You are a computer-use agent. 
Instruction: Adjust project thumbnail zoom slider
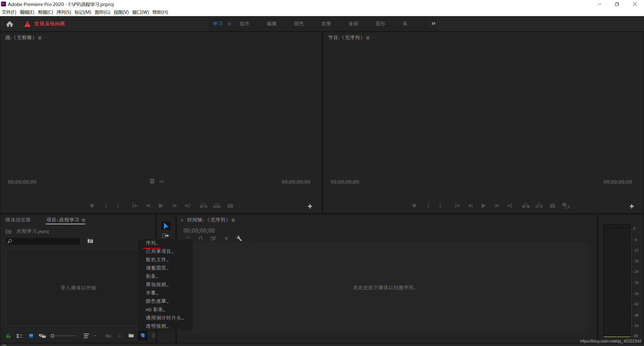(x=63, y=336)
